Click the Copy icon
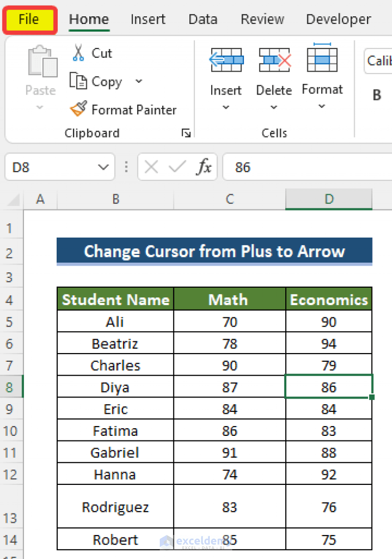This screenshot has width=392, height=559. (x=78, y=81)
